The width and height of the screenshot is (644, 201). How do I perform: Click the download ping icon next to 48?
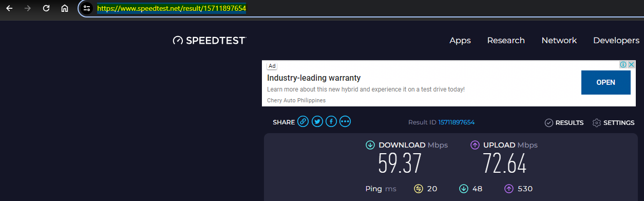coord(464,189)
